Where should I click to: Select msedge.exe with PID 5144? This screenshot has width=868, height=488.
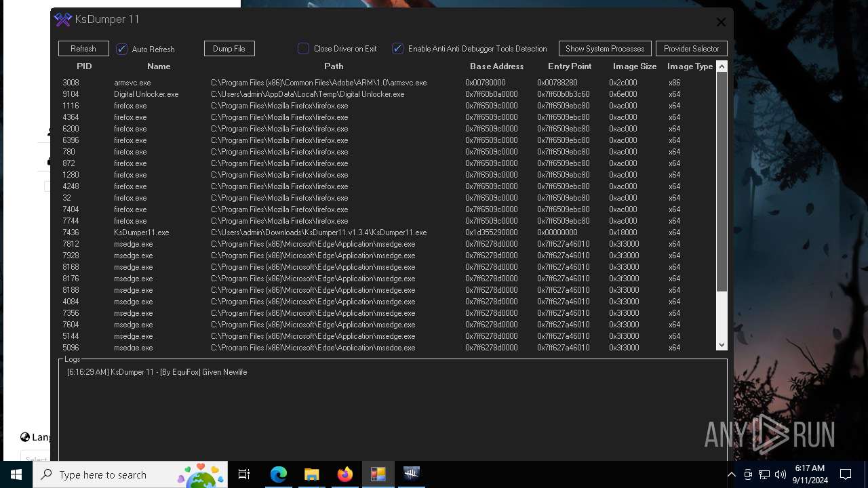(x=387, y=336)
